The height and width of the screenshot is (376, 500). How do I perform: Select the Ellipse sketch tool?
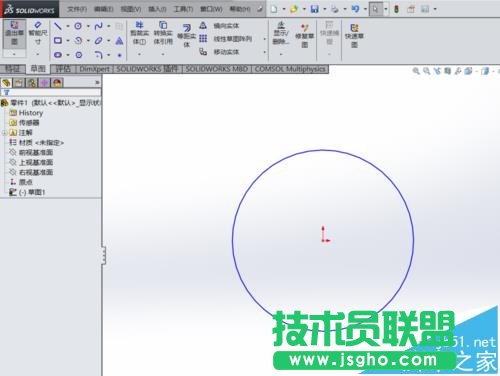click(98, 41)
